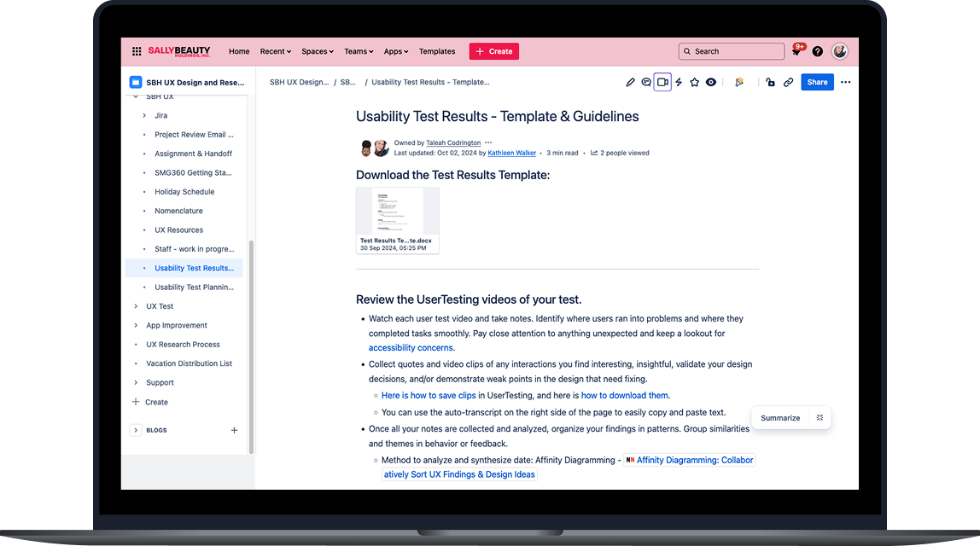Switch to the Templates tab
Viewport: 980px width, 546px height.
click(436, 51)
